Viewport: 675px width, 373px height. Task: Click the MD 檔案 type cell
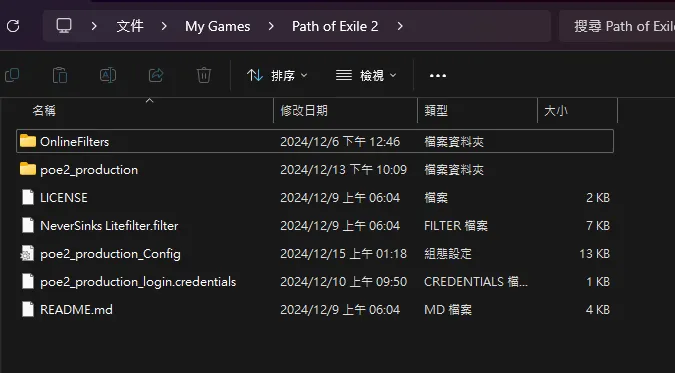(x=448, y=310)
